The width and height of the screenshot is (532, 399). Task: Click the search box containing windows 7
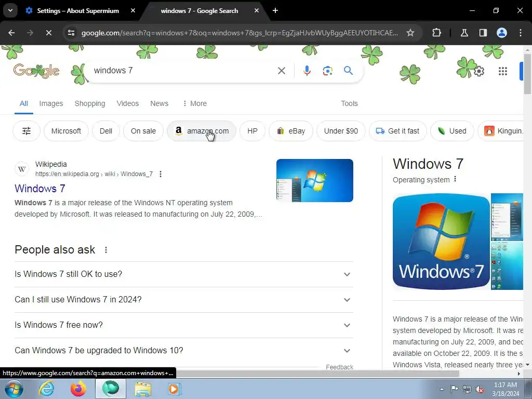183,70
